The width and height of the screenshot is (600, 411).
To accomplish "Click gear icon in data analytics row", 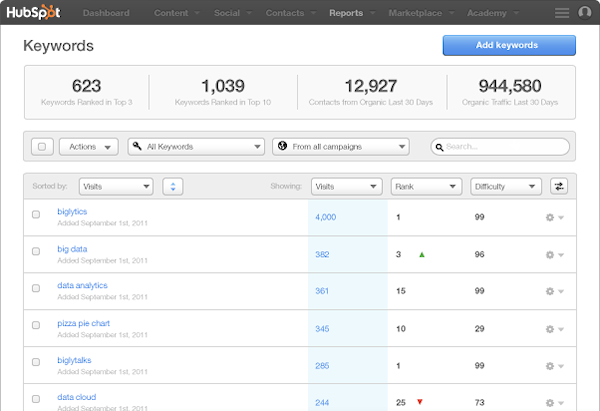I will pos(550,291).
